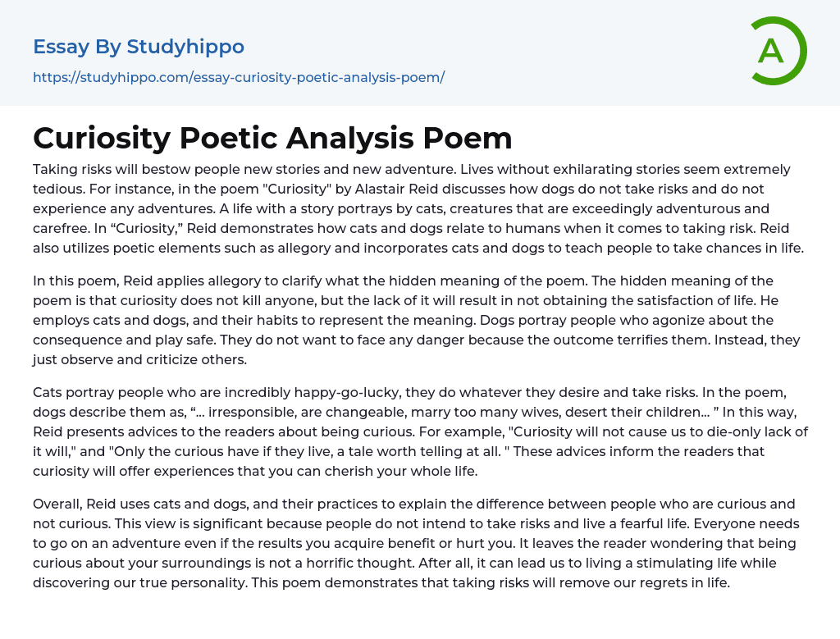Click the 'Curiosity Poetic Analysis Poem' title
The width and height of the screenshot is (840, 639).
tap(272, 138)
